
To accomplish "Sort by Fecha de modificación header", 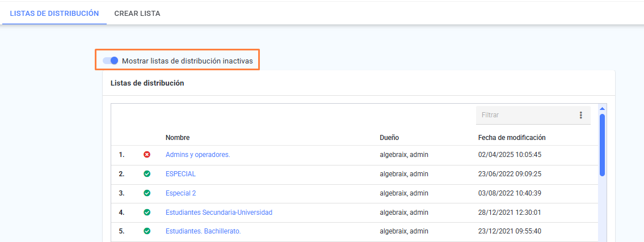I will pyautogui.click(x=512, y=138).
